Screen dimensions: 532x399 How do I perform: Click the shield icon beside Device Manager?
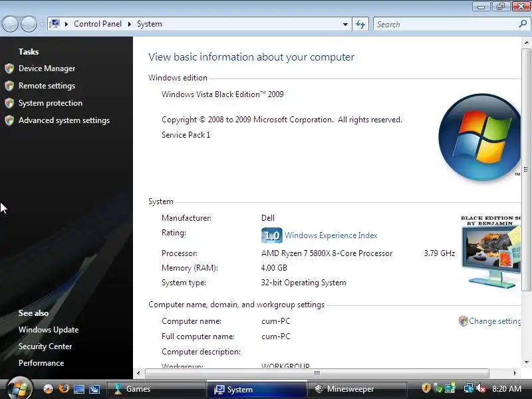(9, 68)
